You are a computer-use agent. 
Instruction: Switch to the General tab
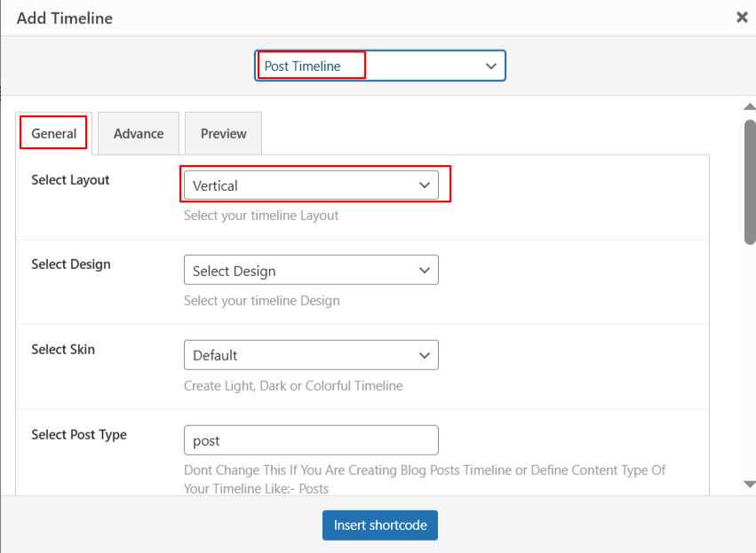tap(53, 133)
